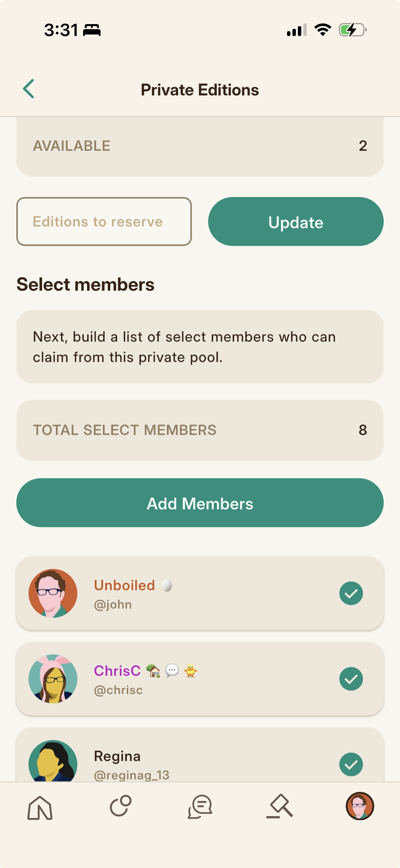
Task: Open Regina's avatar thumbnail
Action: click(53, 761)
